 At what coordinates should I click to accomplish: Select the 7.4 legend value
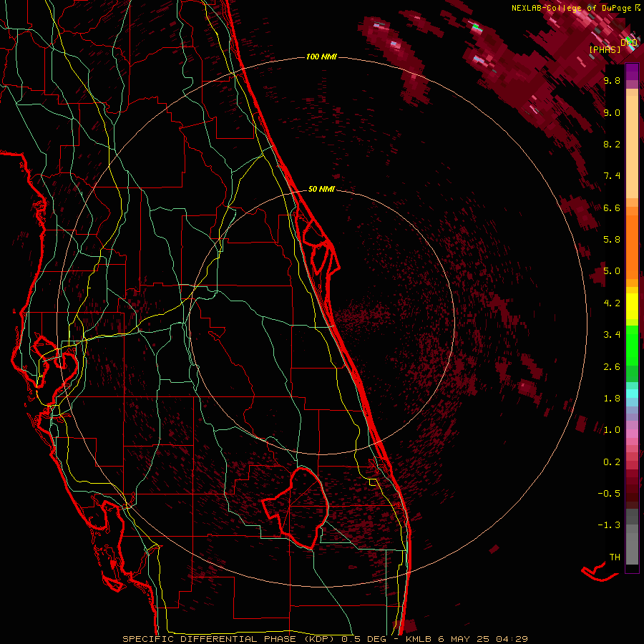612,176
